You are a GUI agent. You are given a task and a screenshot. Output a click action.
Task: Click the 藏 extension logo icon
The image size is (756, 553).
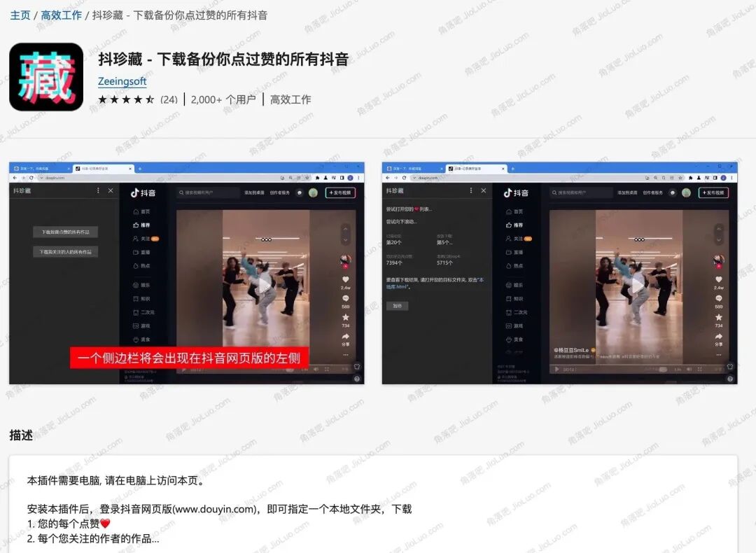46,77
